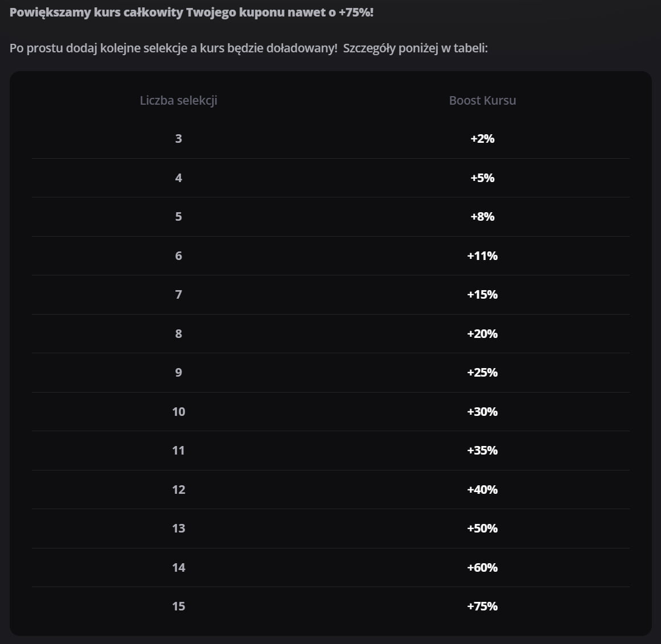Click the "Po prostu dodaj kolejne selekcje" paragraph
Screen dimensions: 661x644
(248, 48)
